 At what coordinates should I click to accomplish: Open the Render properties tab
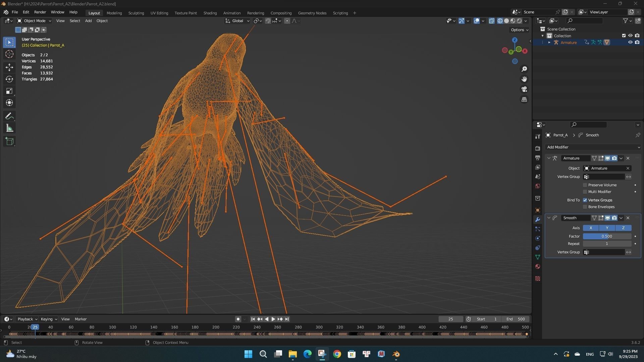click(x=538, y=148)
